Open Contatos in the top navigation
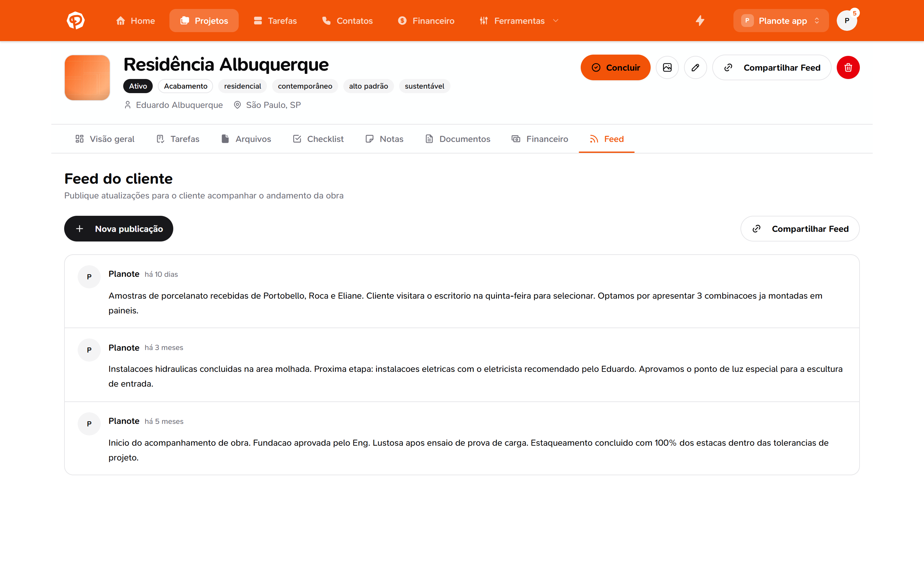924x578 pixels. click(x=347, y=21)
